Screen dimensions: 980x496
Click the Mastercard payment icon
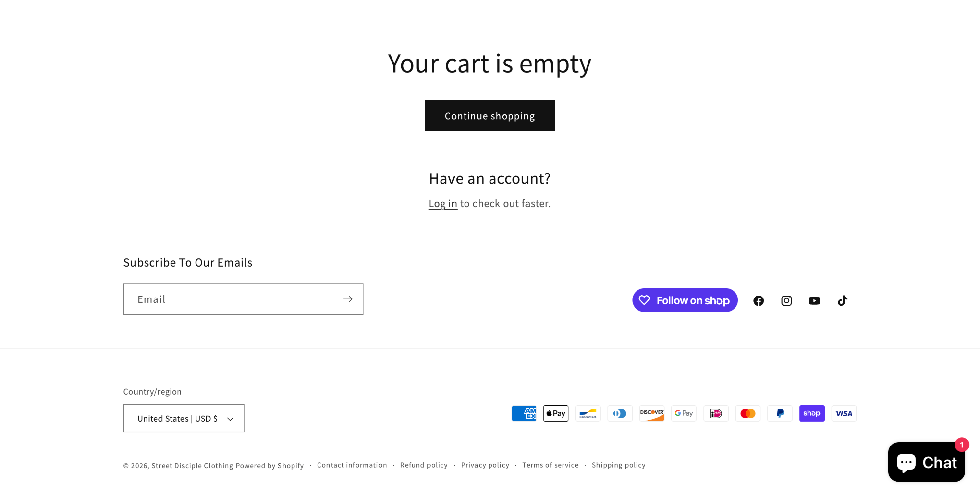pyautogui.click(x=748, y=413)
